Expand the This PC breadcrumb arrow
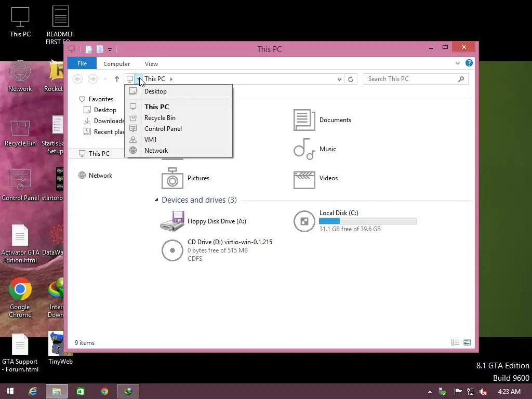This screenshot has height=399, width=532. [x=171, y=79]
